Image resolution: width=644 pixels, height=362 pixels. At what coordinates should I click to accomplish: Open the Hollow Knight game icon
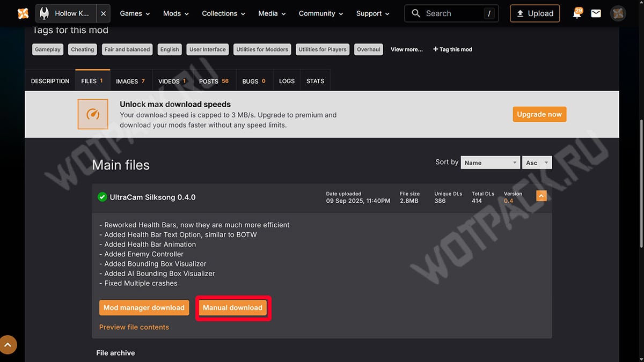coord(45,13)
